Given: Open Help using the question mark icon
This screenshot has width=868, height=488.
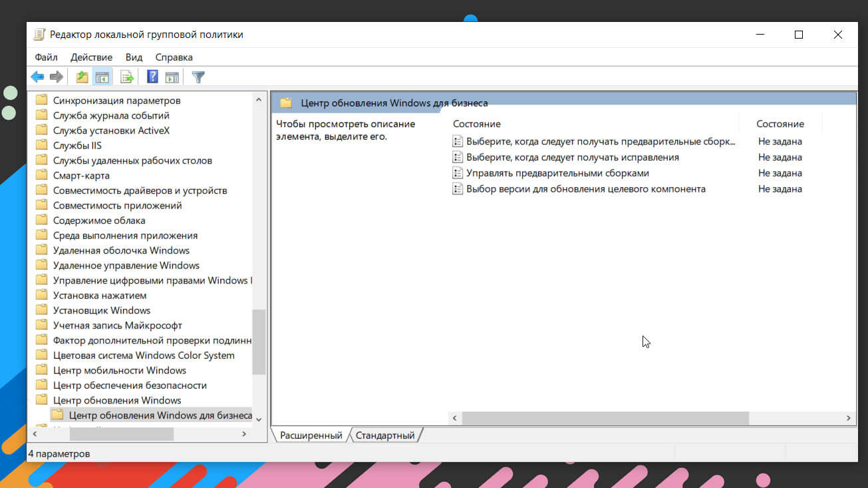Looking at the screenshot, I should pos(152,77).
